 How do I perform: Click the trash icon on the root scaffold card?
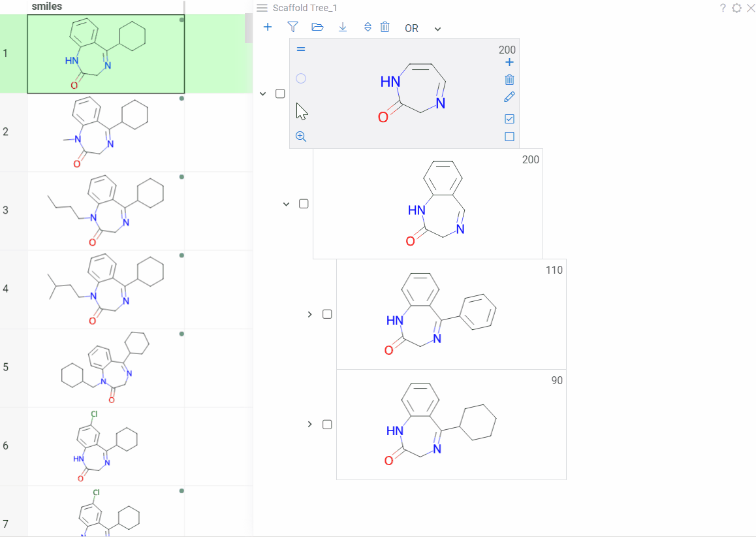[x=509, y=80]
